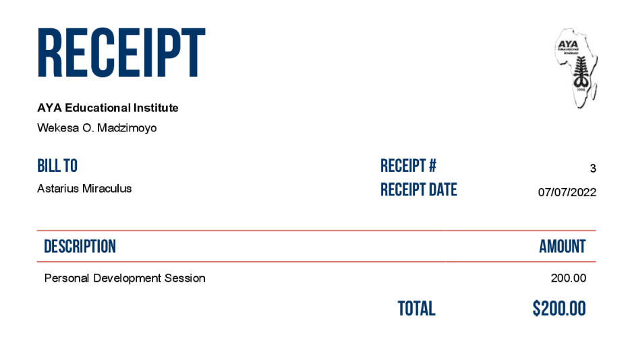Click the AYA Africa logo image
The height and width of the screenshot is (364, 628).
pyautogui.click(x=575, y=69)
